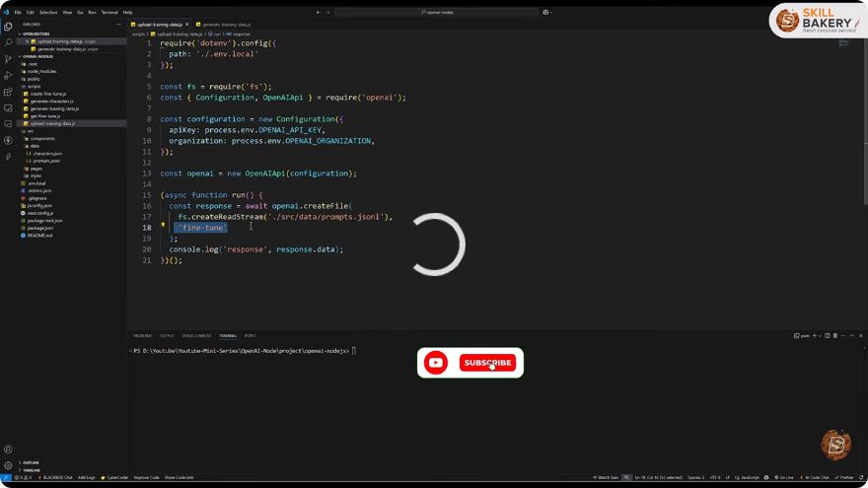Open the Extensions view in activity bar

(x=8, y=92)
